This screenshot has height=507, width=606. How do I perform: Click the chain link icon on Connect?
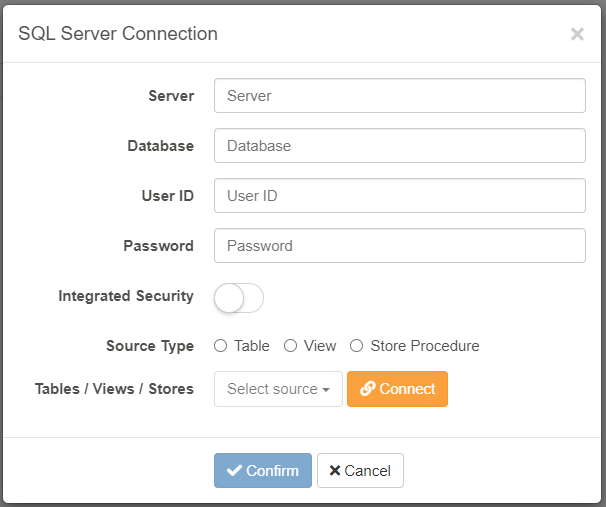(367, 389)
